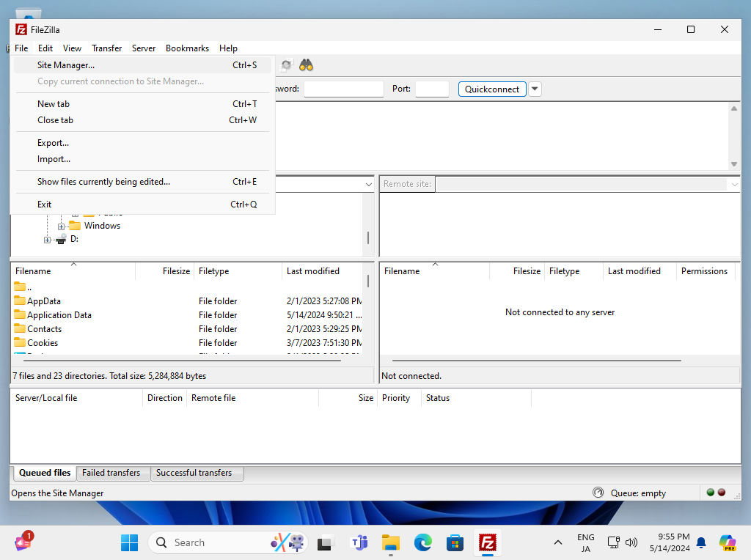
Task: Click the Status column in transfer queue
Action: click(x=476, y=398)
